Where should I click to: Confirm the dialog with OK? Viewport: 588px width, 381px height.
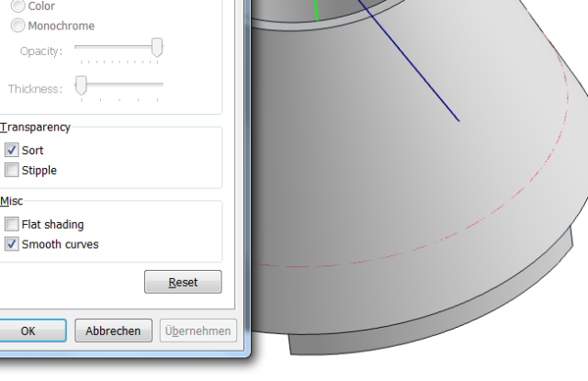(x=28, y=331)
